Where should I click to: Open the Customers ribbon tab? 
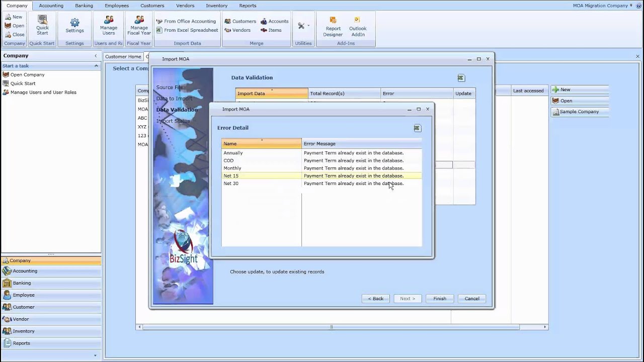152,6
